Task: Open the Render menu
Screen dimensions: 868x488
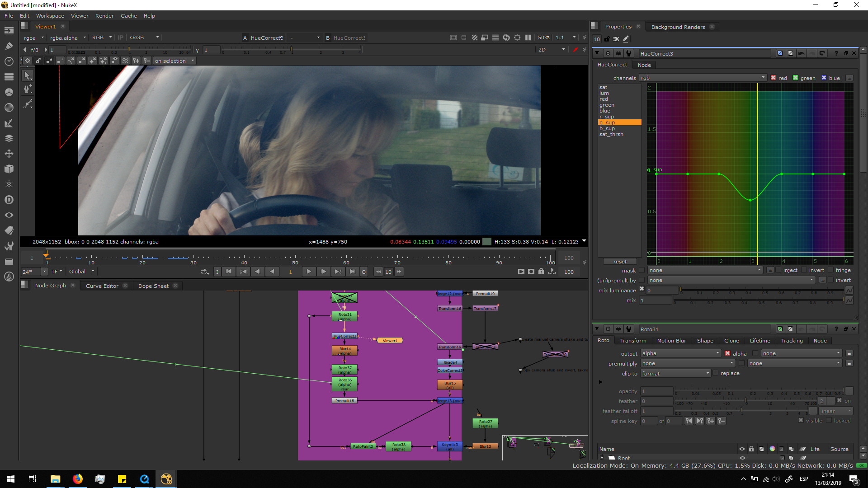Action: click(x=104, y=16)
